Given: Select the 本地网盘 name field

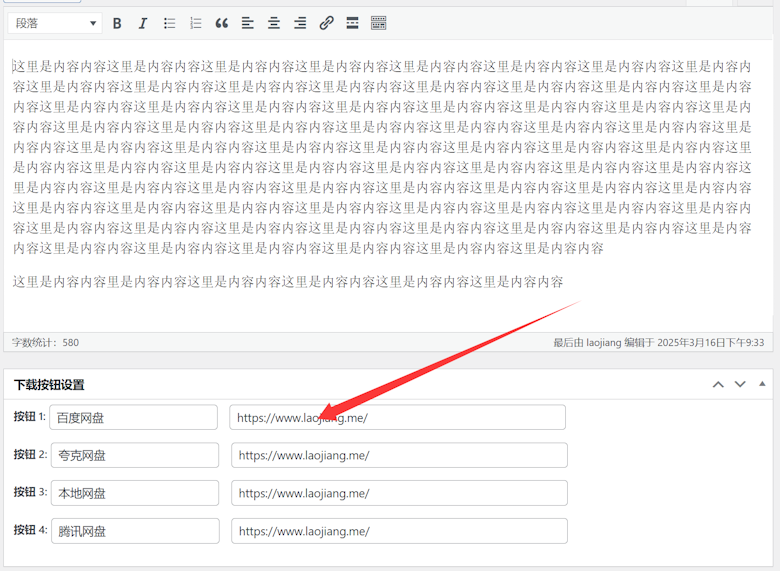Looking at the screenshot, I should pos(134,493).
